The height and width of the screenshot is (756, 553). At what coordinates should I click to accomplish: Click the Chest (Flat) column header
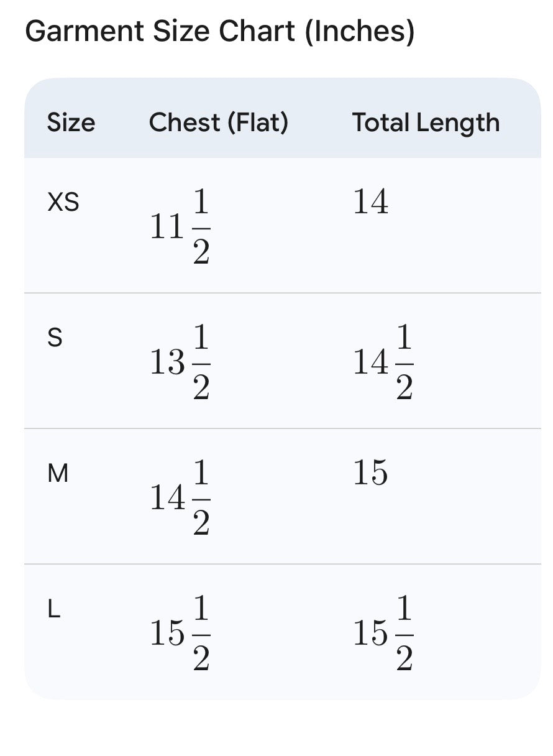tap(219, 122)
